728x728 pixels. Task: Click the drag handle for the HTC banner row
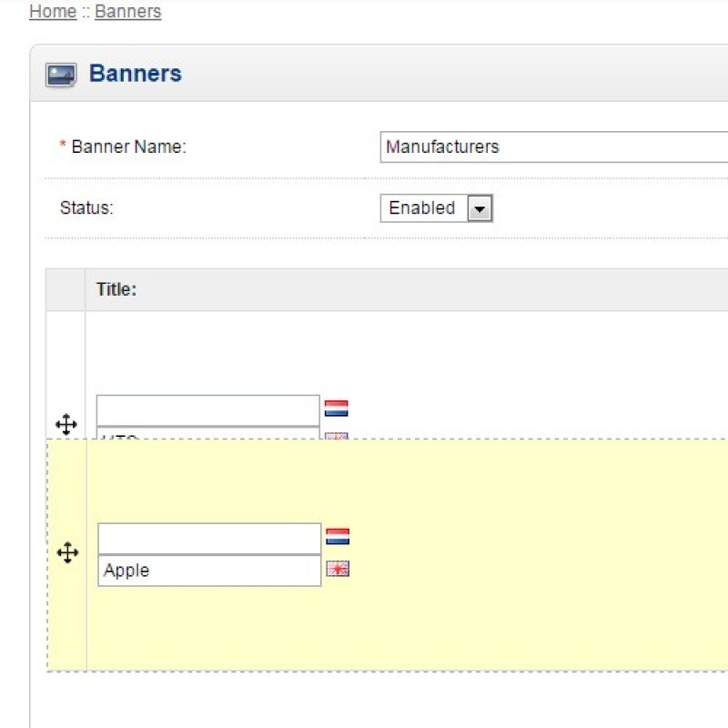[66, 424]
